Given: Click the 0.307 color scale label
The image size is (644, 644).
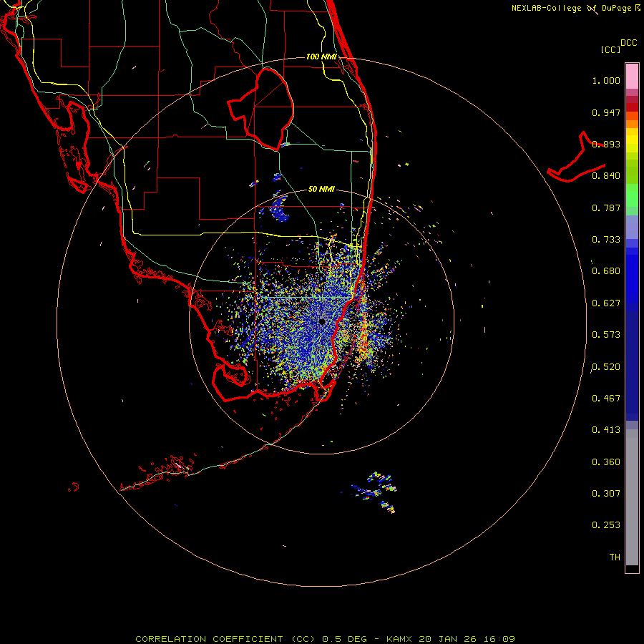Looking at the screenshot, I should (x=606, y=494).
